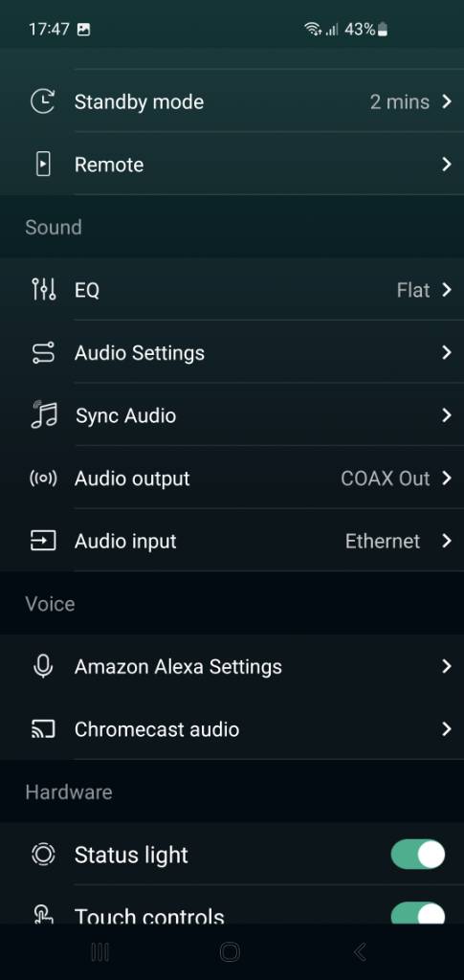Open Amazon Alexa Settings entry

(232, 666)
